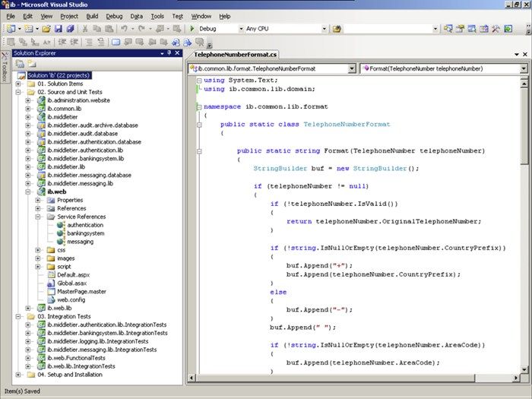Click the Cut scissors icon in toolbar

click(85, 29)
